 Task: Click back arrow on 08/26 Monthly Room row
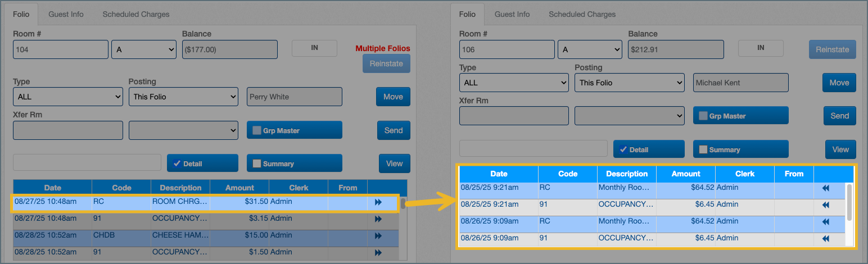(825, 222)
